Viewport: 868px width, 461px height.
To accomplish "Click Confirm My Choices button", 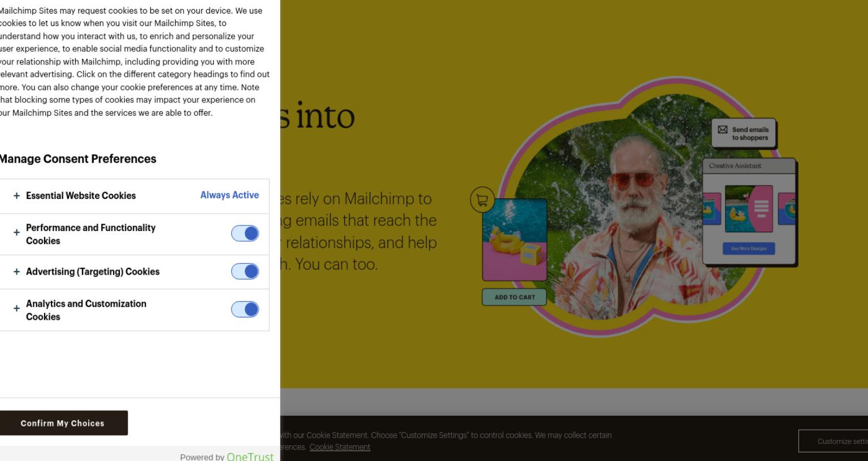I will click(63, 423).
